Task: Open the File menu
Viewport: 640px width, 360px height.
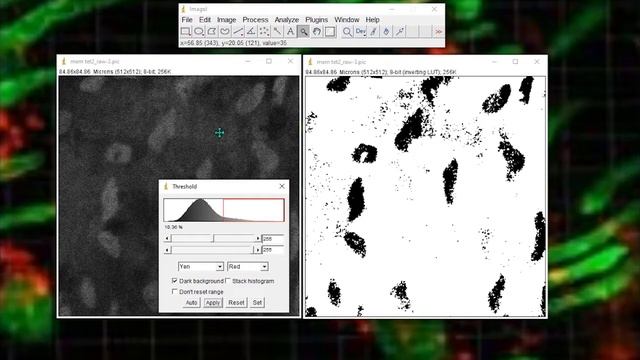Action: 187,20
